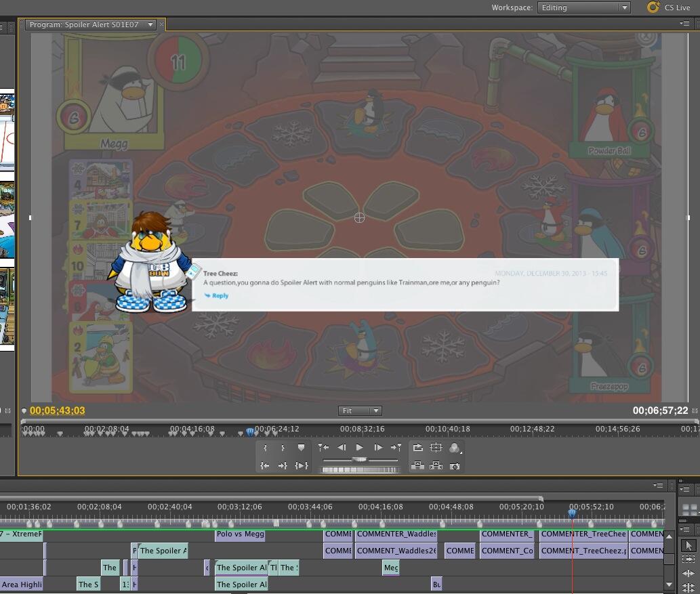Click the Play In to Out icon

(302, 466)
